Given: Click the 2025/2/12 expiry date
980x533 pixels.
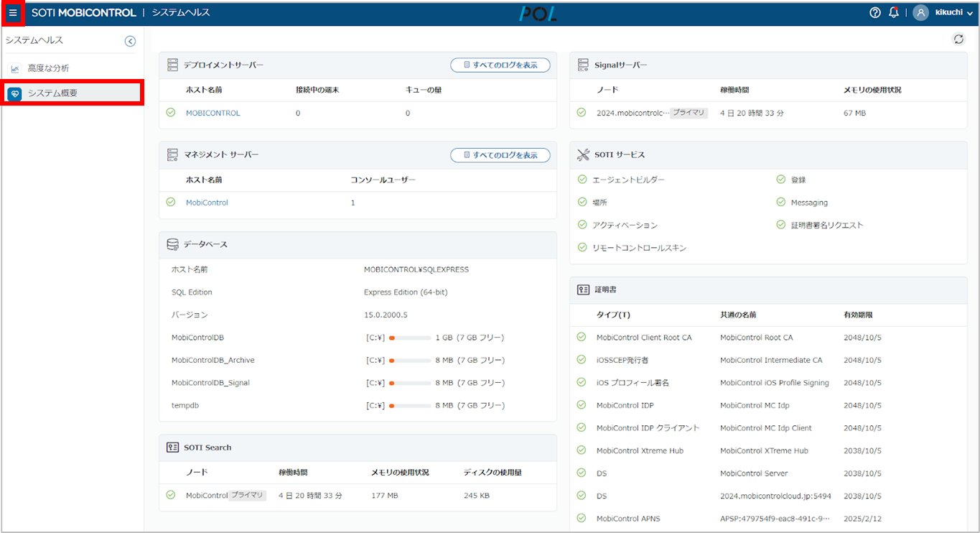Looking at the screenshot, I should pyautogui.click(x=864, y=519).
